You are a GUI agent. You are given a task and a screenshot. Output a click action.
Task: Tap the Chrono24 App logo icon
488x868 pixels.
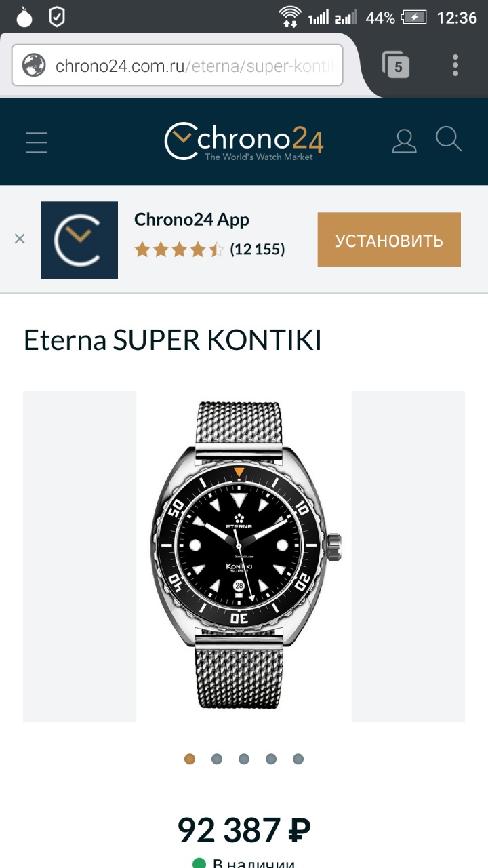point(79,240)
